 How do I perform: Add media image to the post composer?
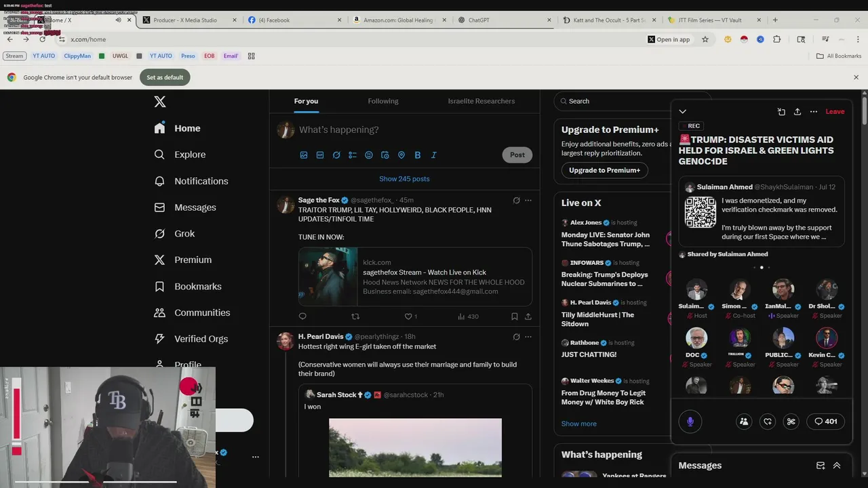pyautogui.click(x=304, y=155)
